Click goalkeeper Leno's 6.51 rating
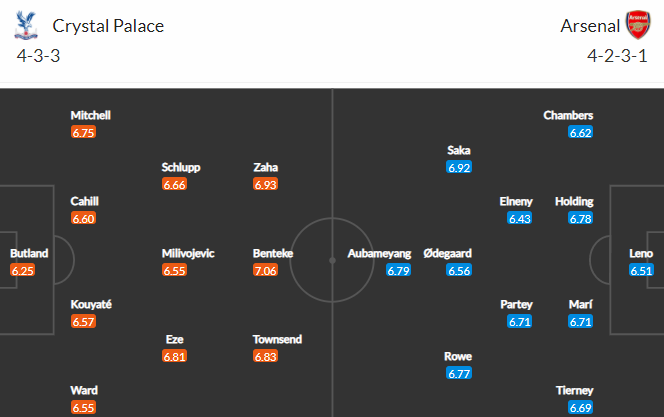664x417 pixels. point(641,270)
